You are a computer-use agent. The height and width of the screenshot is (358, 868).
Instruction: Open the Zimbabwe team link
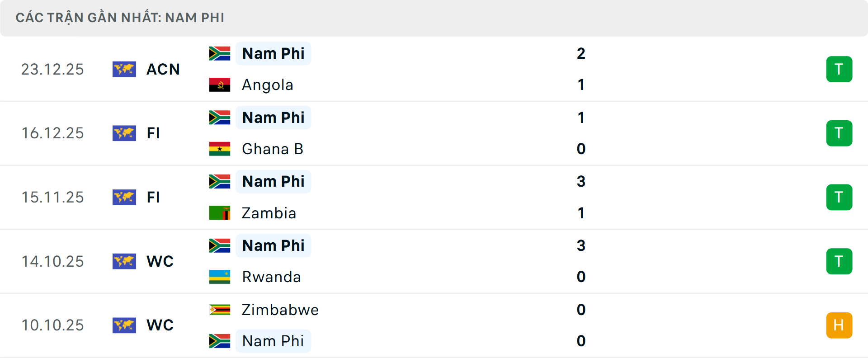click(280, 310)
